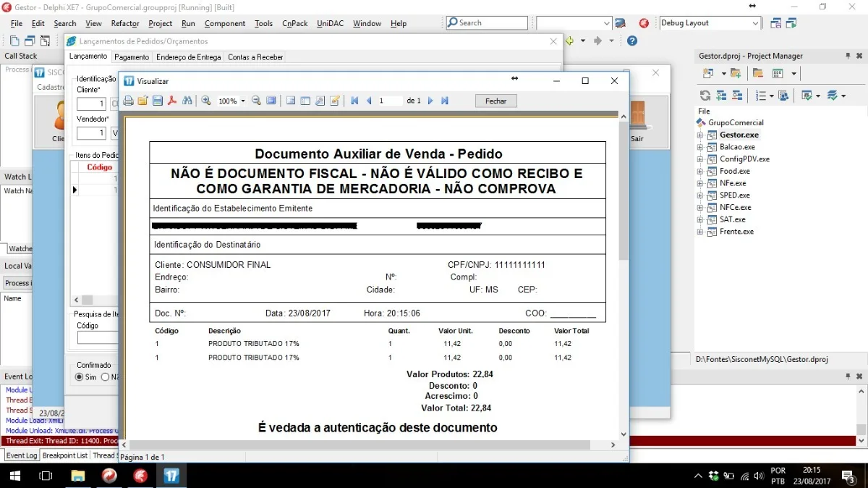Screen dimensions: 868x488
Task: Open the Refactor menu
Action: click(x=125, y=23)
